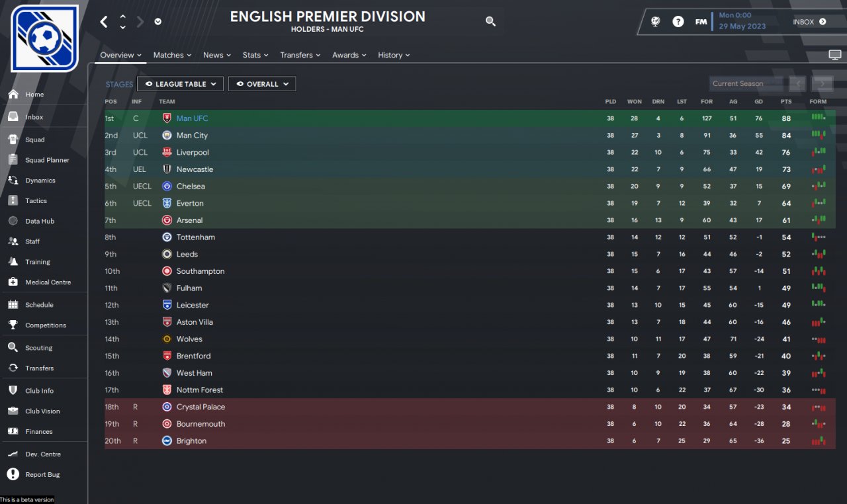Switch to the Stats tab
The image size is (847, 504).
(255, 56)
